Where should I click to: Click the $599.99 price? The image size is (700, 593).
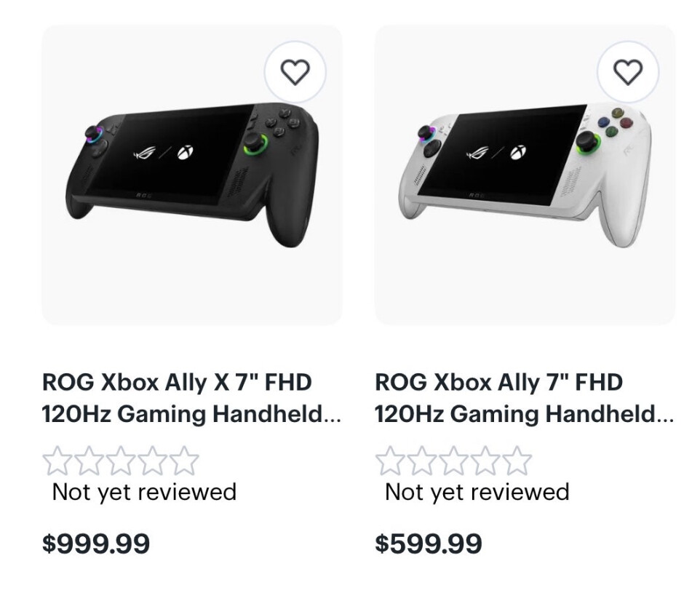pos(429,543)
